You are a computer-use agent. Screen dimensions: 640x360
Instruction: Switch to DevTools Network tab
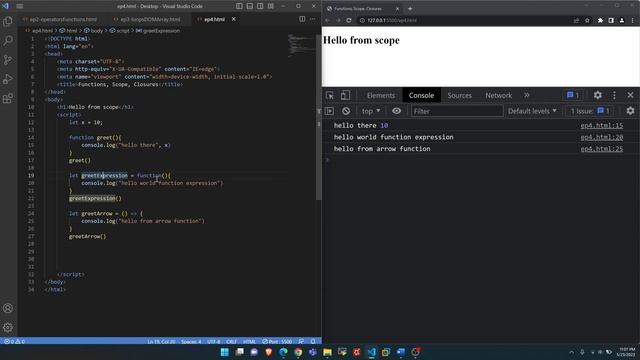click(498, 95)
